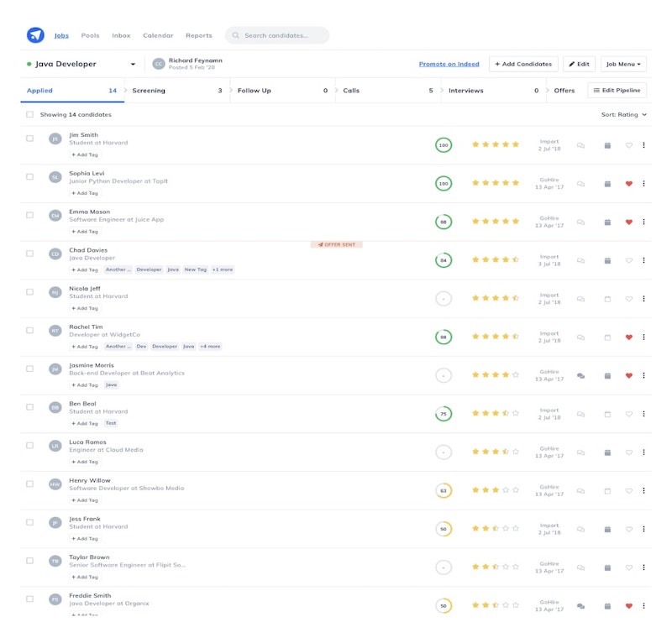Viewport: 672px width, 638px height.
Task: Click the Promote on Indeed link
Action: point(449,64)
